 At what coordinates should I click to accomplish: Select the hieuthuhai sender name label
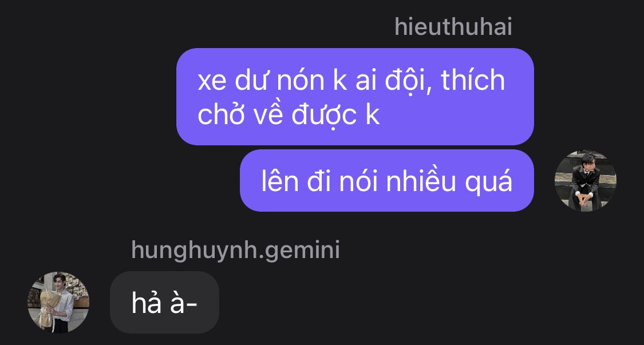point(453,27)
